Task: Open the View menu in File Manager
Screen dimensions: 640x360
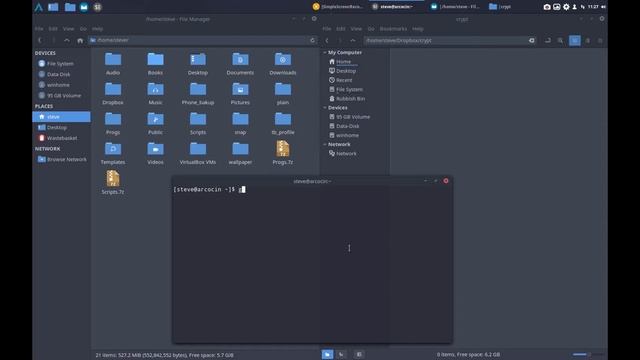Action: (68, 29)
